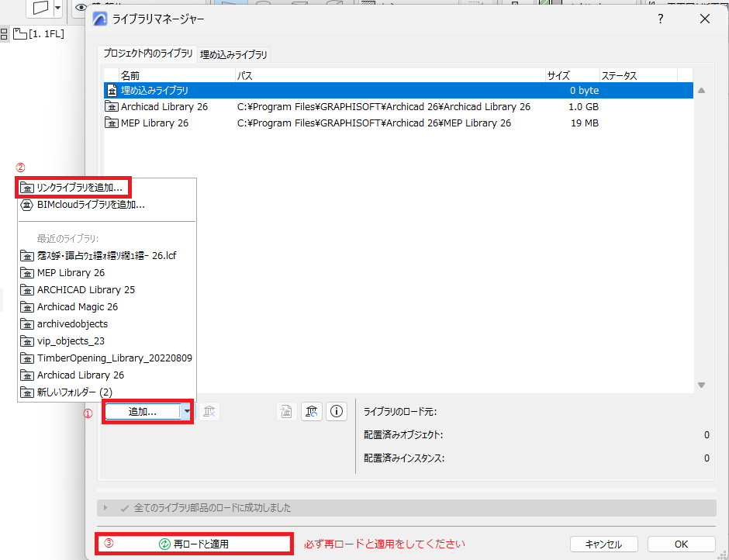Open the dialog help question mark
Screen dimensions: 729x560
click(660, 19)
